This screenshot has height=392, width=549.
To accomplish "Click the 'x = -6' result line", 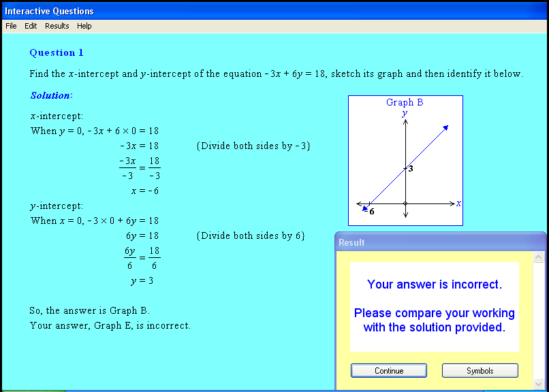I will tap(145, 191).
